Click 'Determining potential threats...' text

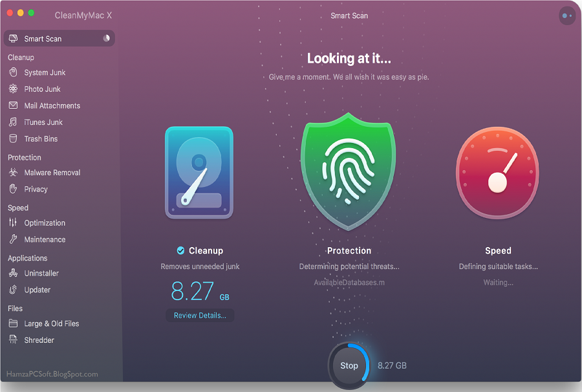[349, 267]
